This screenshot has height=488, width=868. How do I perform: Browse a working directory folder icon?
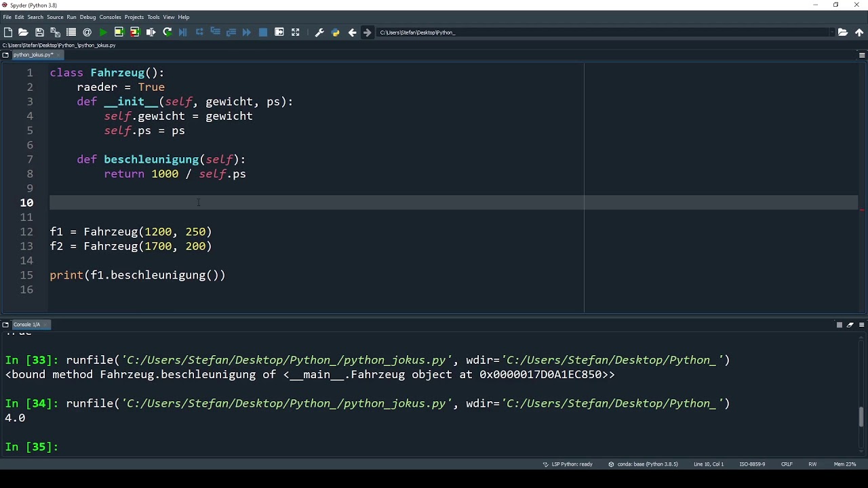pos(843,33)
